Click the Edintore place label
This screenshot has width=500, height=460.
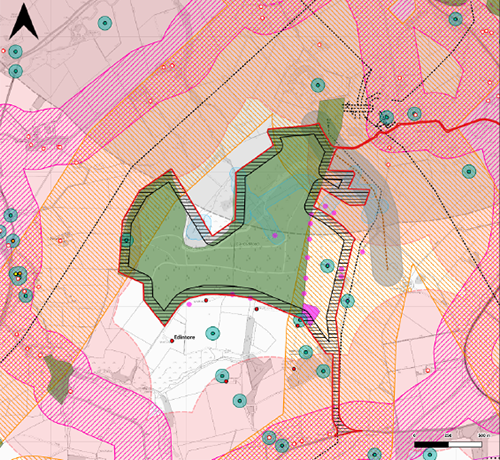coord(185,337)
